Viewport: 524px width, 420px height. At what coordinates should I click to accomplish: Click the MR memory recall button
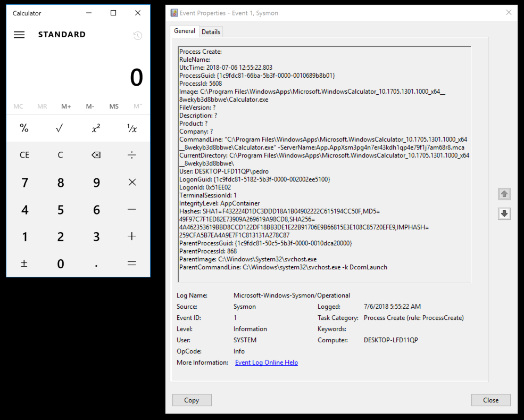coord(42,106)
